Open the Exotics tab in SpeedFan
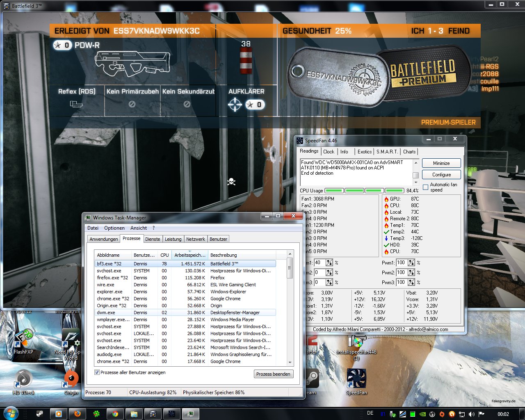The height and width of the screenshot is (420, 525). (x=364, y=151)
